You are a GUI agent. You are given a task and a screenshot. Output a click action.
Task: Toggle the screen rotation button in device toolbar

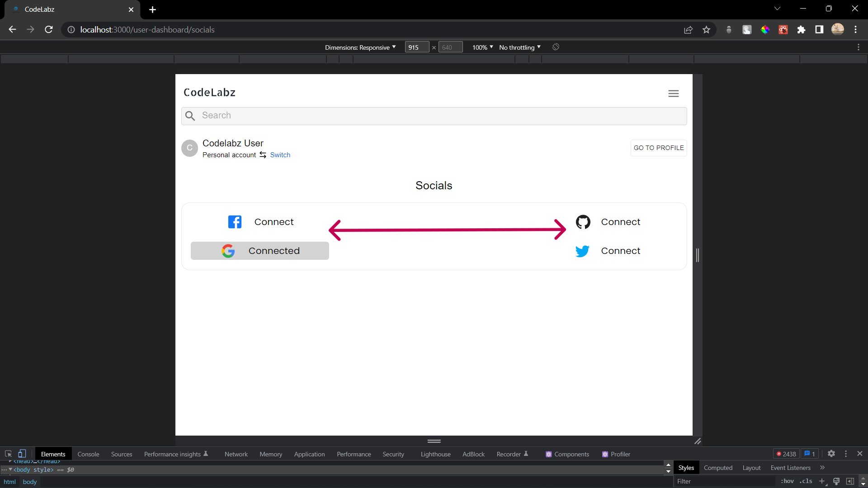pyautogui.click(x=555, y=47)
